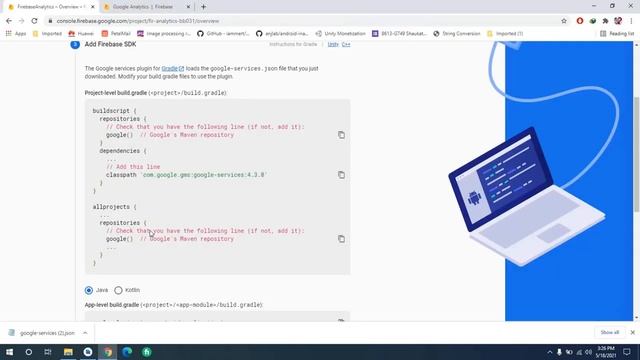Show all downloads
Screen dimensions: 640x360
[x=609, y=333]
